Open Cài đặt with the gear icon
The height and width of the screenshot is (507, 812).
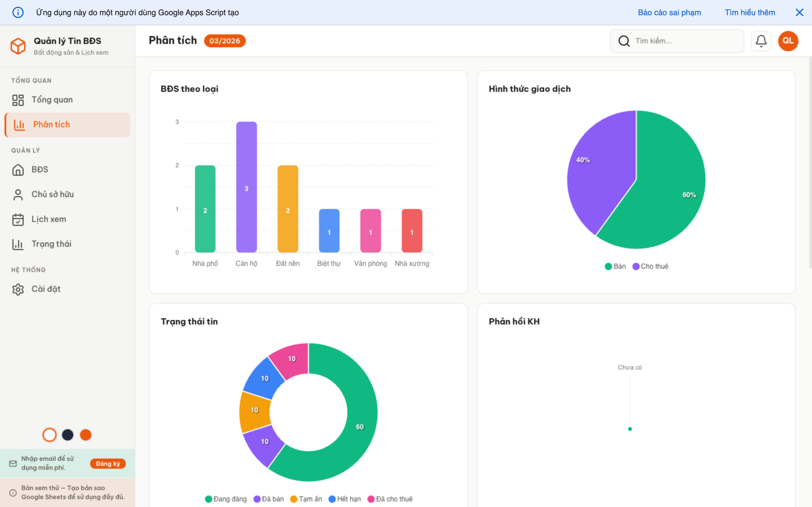pyautogui.click(x=18, y=289)
